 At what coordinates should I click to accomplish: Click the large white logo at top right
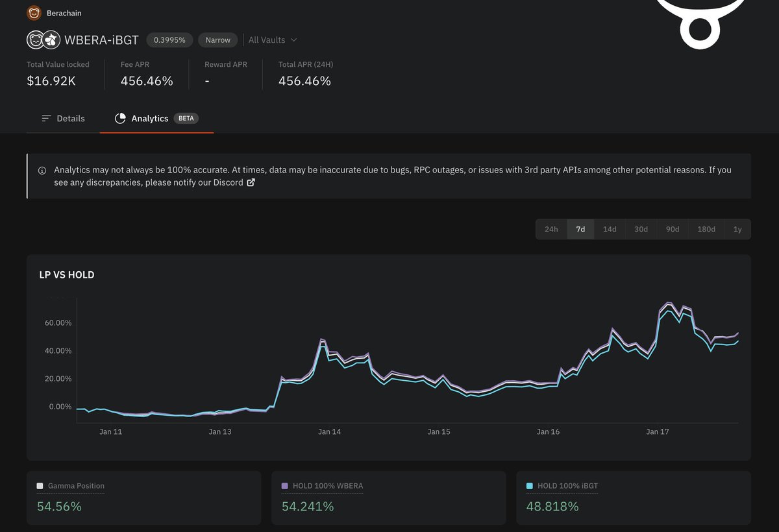(x=700, y=24)
